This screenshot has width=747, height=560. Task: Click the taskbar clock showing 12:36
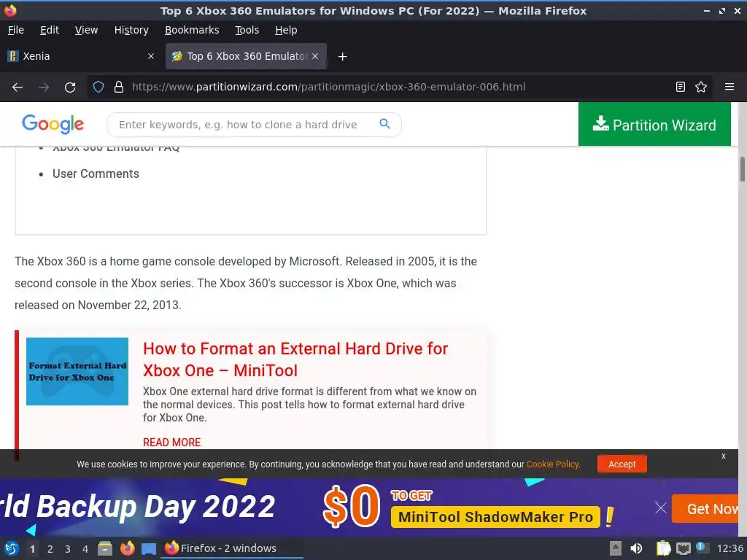point(729,548)
